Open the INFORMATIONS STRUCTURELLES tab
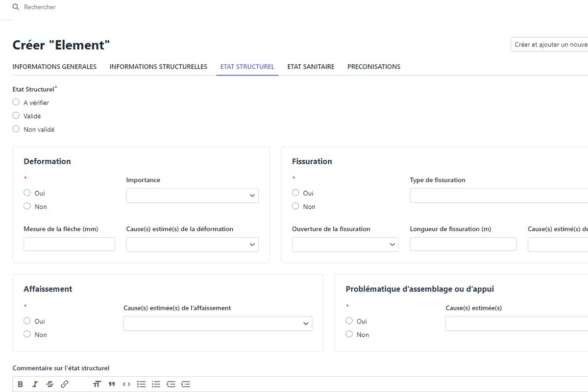The image size is (588, 392). pyautogui.click(x=158, y=67)
